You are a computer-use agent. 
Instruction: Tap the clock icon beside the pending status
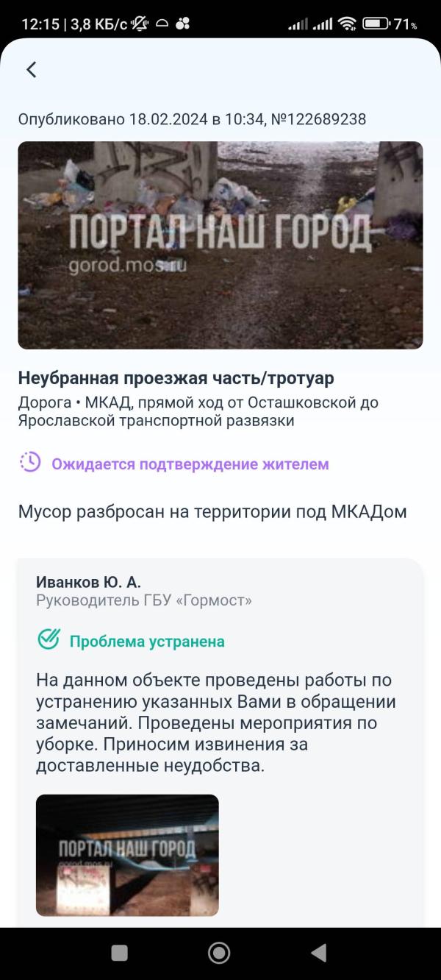(x=30, y=462)
